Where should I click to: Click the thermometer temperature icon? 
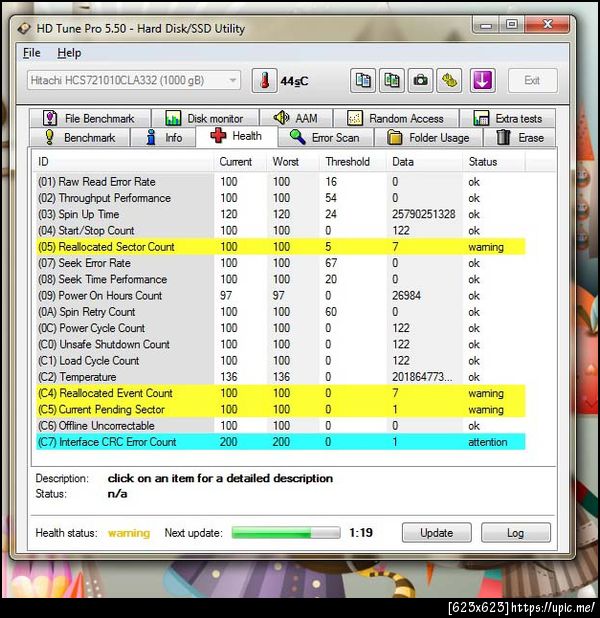(x=265, y=80)
